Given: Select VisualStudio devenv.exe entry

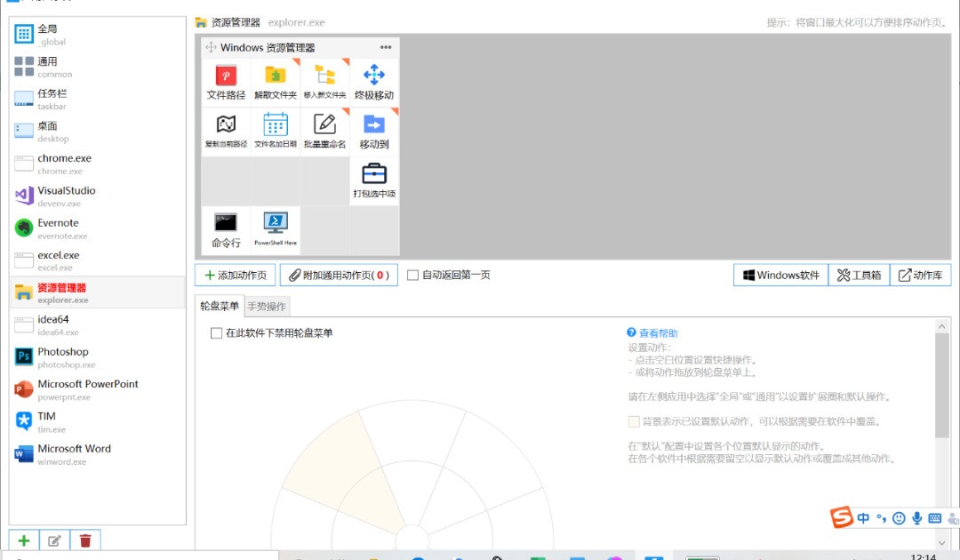Looking at the screenshot, I should (x=98, y=196).
